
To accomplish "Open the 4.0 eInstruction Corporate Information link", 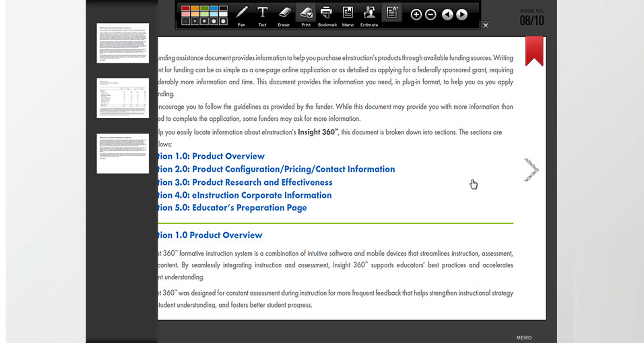I will (245, 195).
